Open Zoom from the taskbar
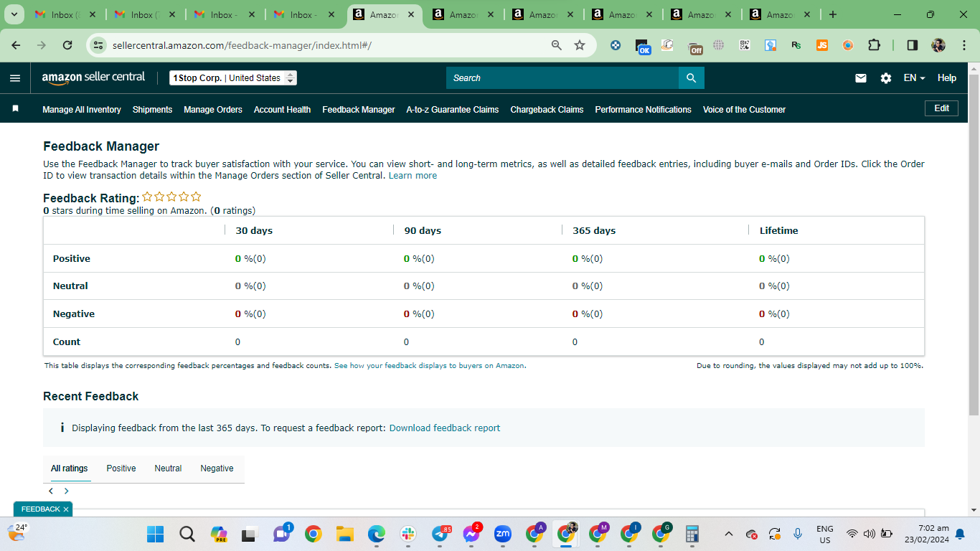 [x=502, y=534]
